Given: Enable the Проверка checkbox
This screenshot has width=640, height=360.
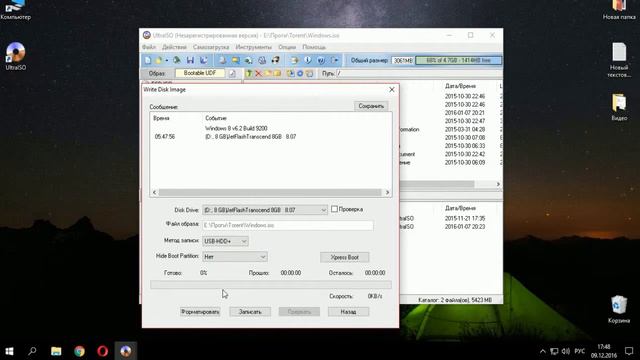Looking at the screenshot, I should coord(334,209).
